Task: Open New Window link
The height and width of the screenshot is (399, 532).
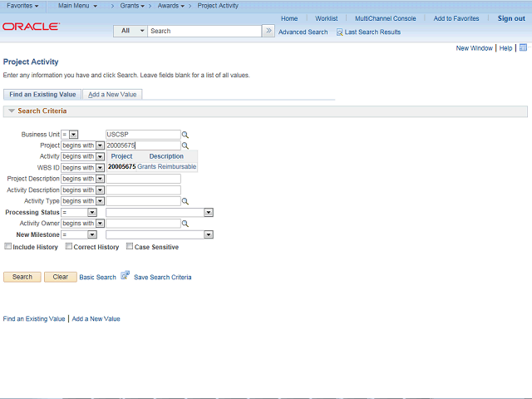Action: (x=474, y=48)
